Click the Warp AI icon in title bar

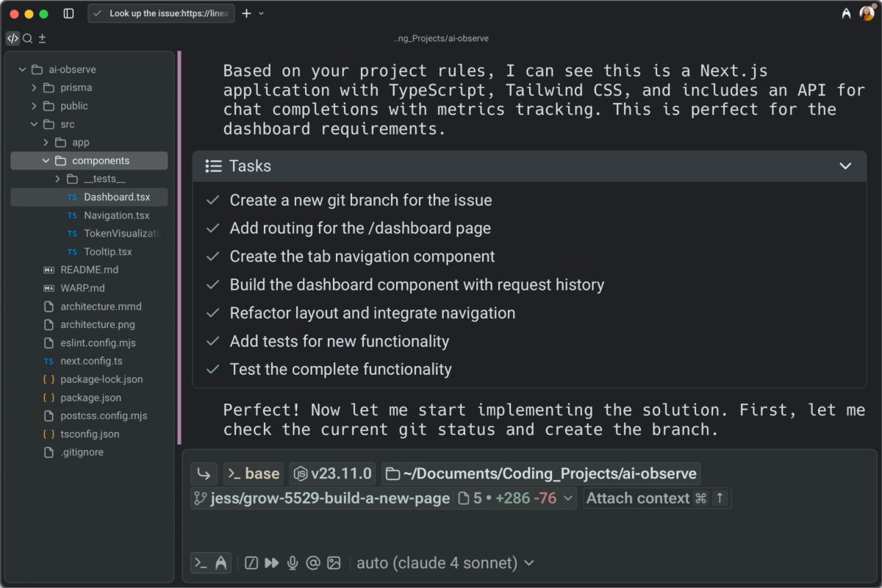[847, 13]
